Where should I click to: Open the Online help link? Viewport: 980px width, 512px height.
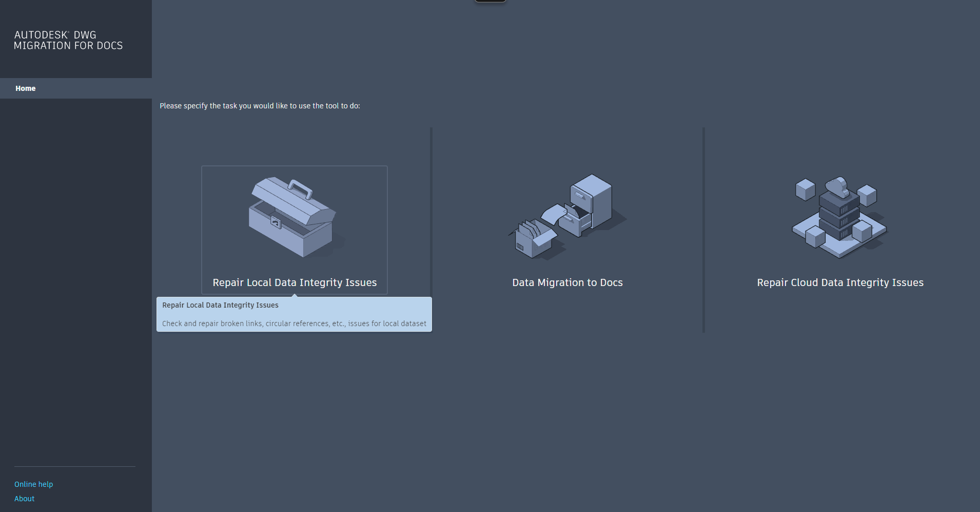coord(34,484)
